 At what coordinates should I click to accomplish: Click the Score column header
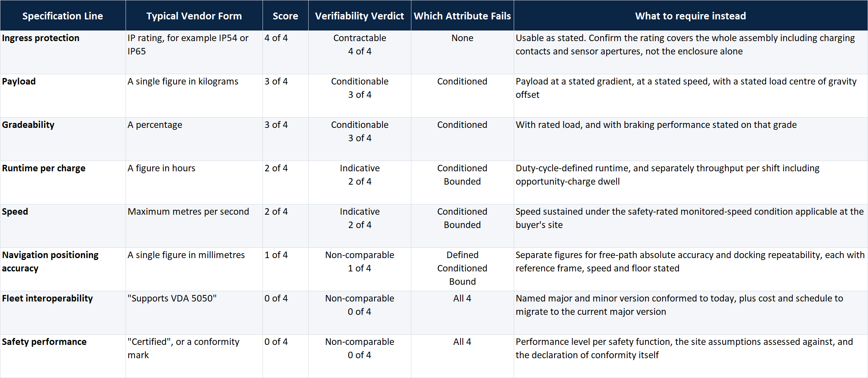click(285, 16)
